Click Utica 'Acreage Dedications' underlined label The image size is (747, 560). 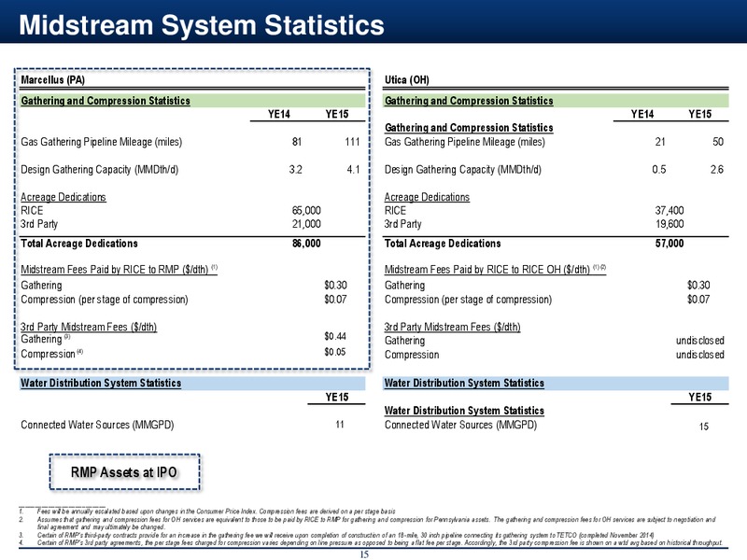pyautogui.click(x=427, y=197)
